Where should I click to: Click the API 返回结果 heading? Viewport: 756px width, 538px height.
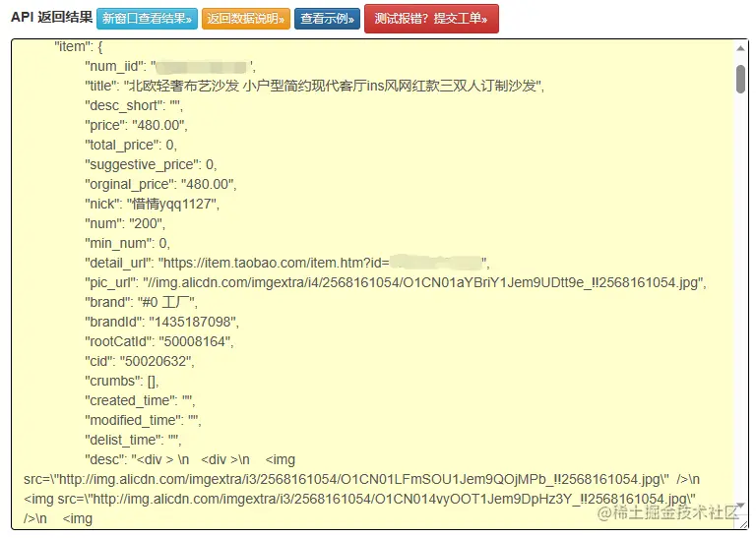tap(51, 18)
